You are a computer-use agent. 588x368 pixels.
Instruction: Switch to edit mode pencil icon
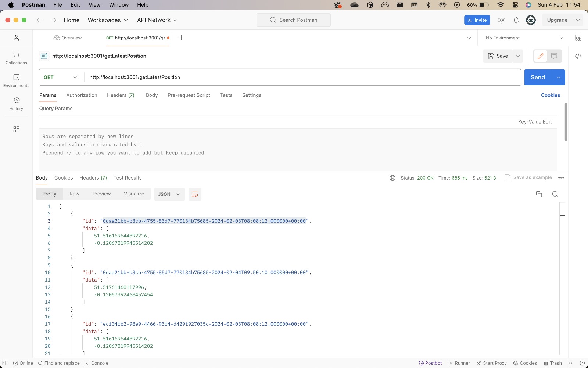click(540, 56)
